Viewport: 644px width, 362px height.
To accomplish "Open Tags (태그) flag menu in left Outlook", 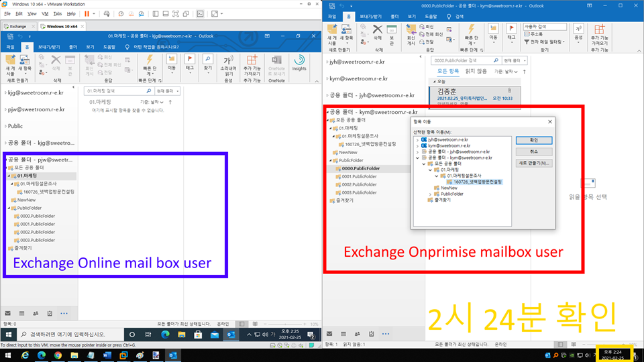I will pyautogui.click(x=190, y=65).
